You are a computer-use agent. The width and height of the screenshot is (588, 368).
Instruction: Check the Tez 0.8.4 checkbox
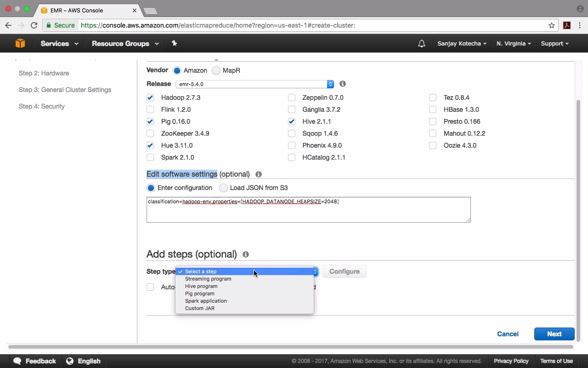click(433, 98)
